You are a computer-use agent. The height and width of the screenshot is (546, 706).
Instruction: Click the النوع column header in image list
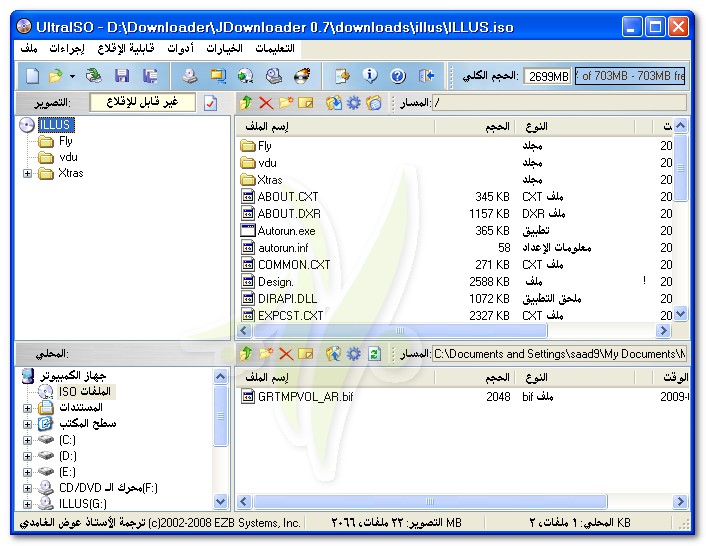coord(575,126)
